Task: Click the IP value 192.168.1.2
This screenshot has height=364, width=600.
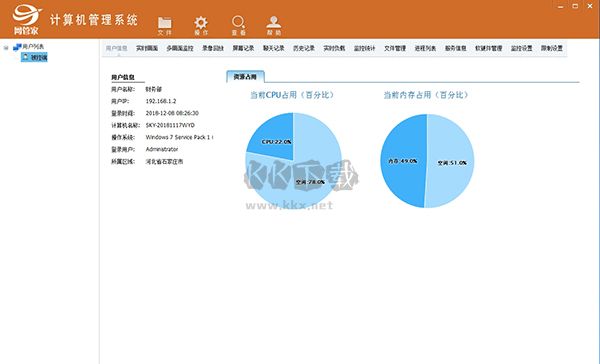Action: coord(161,101)
